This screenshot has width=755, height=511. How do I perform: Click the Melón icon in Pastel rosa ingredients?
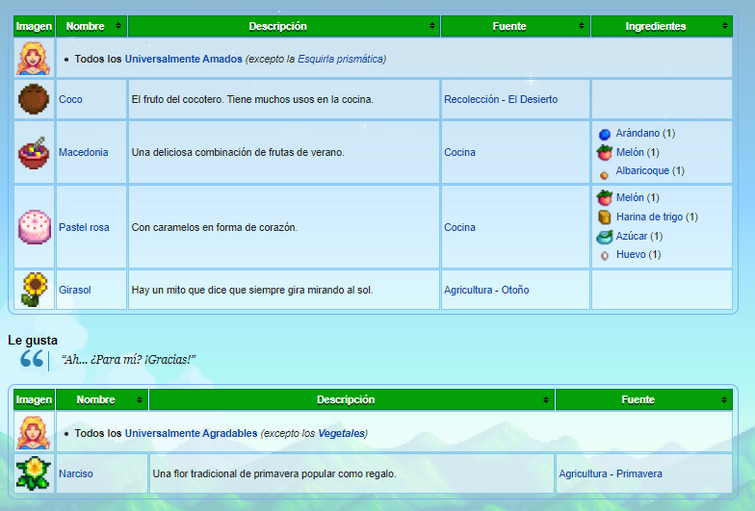pyautogui.click(x=604, y=197)
